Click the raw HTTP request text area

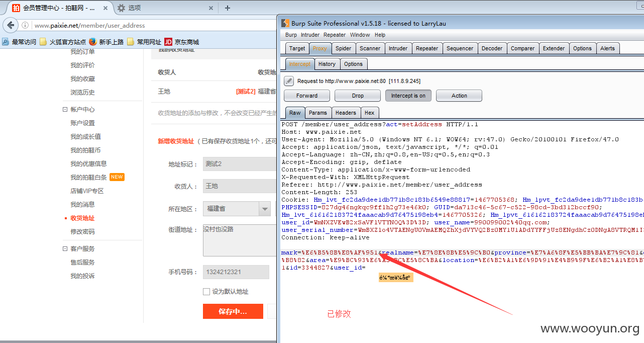[x=462, y=231]
